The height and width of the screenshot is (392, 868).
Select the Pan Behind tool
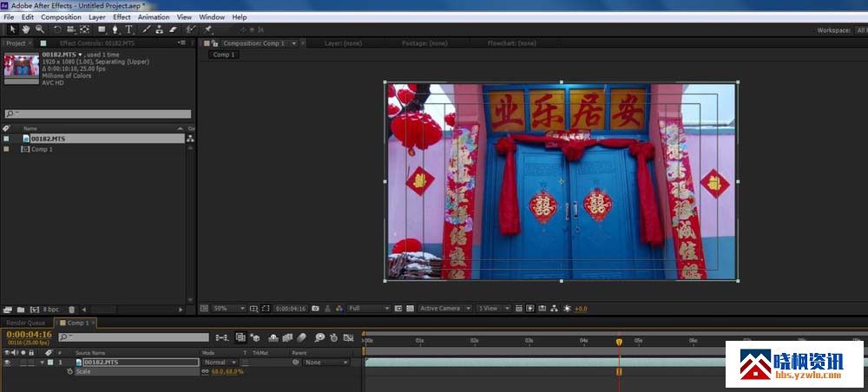coord(84,29)
